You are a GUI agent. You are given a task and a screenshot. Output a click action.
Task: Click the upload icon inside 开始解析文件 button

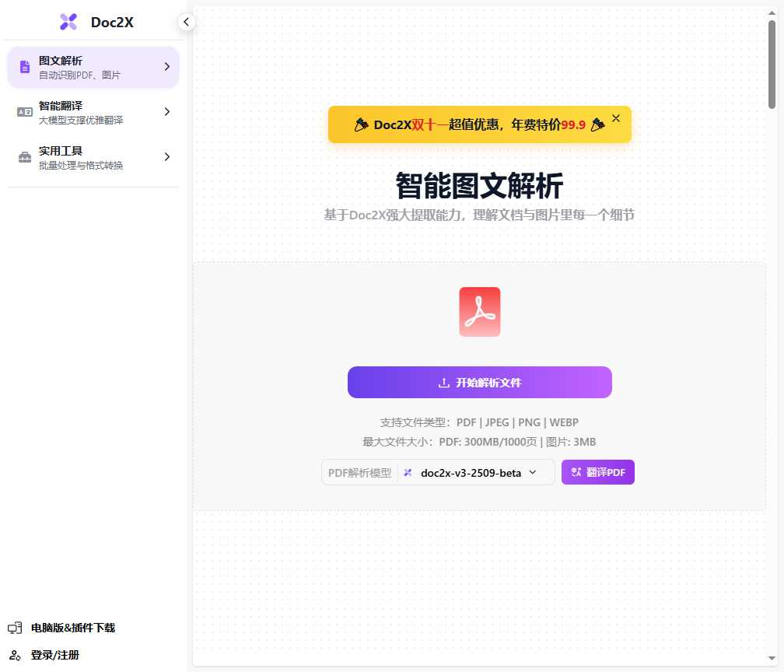coord(445,382)
